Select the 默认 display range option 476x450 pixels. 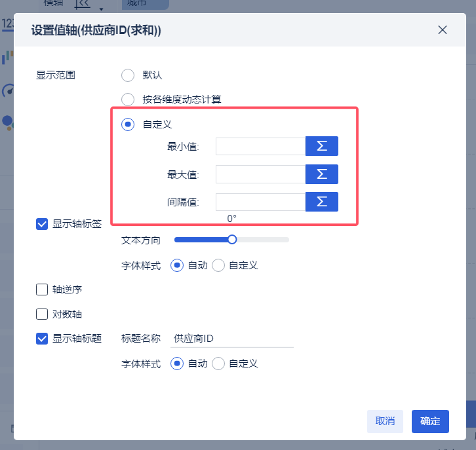128,75
